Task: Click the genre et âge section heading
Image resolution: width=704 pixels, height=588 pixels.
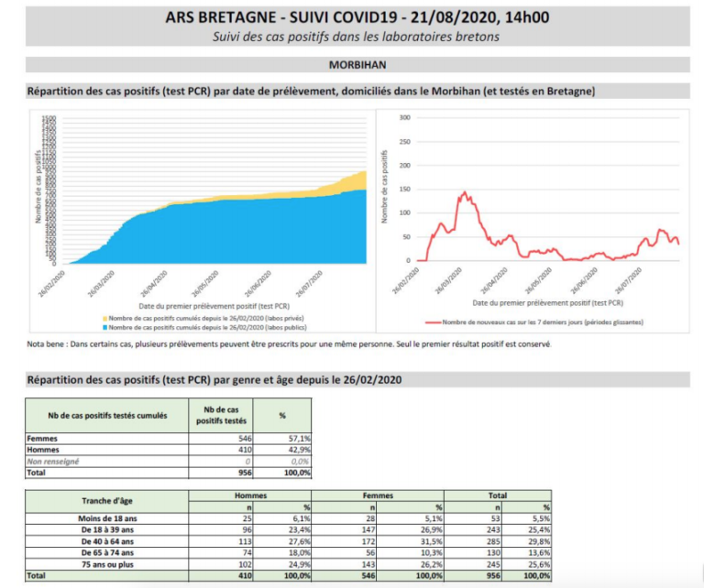Action: 214,379
